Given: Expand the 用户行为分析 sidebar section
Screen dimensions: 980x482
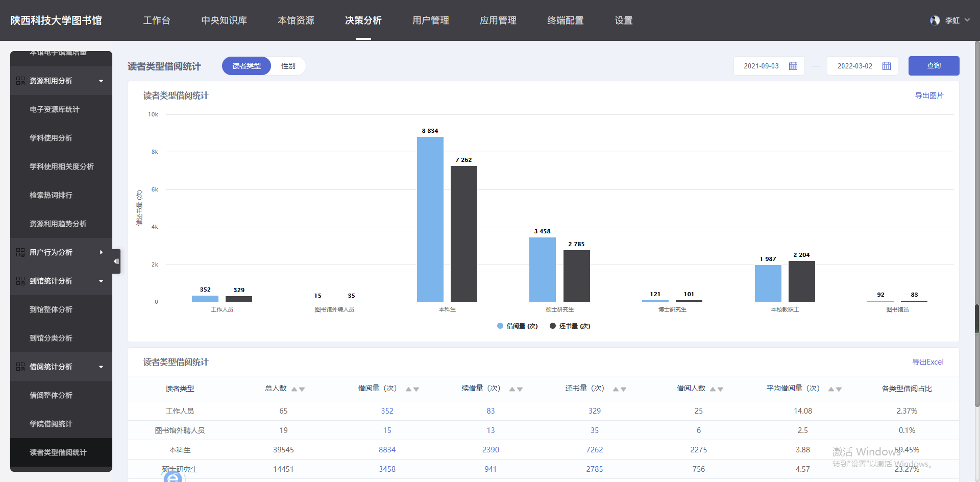Looking at the screenshot, I should [x=101, y=252].
